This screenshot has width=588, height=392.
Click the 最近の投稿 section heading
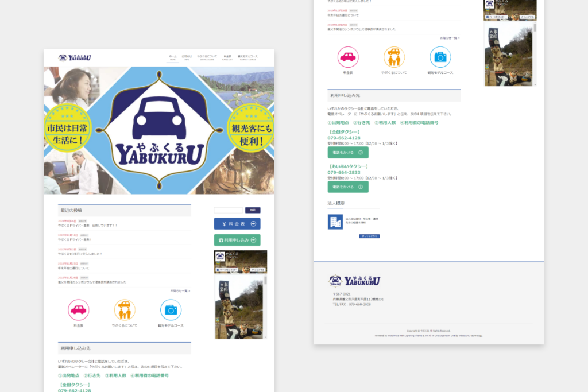click(x=71, y=210)
